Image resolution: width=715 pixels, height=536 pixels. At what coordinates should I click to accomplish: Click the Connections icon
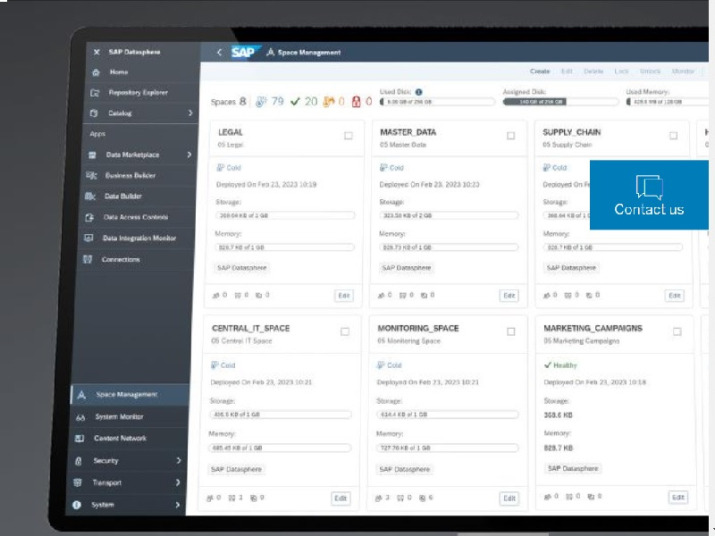[88, 259]
